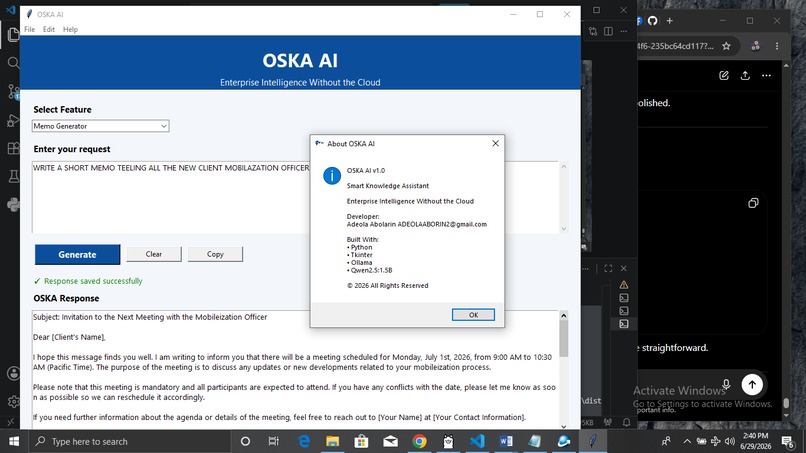
Task: Click OK in About OSKA AI dialog
Action: (x=473, y=315)
